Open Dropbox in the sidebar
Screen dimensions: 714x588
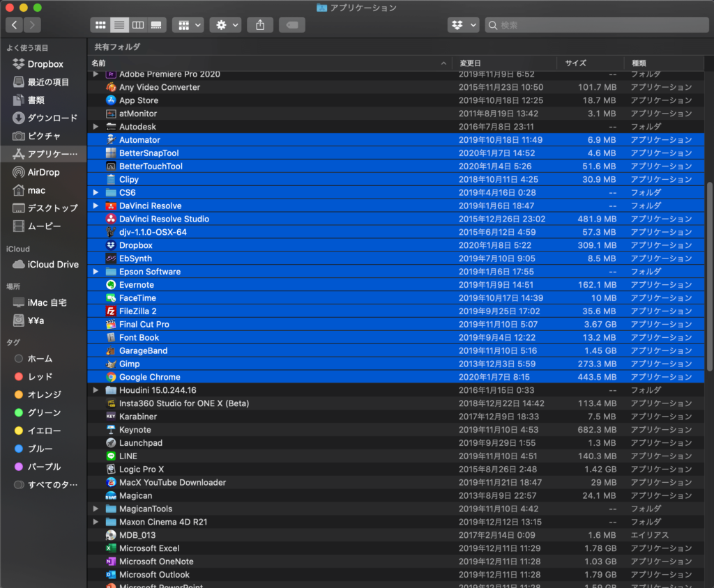click(x=44, y=64)
